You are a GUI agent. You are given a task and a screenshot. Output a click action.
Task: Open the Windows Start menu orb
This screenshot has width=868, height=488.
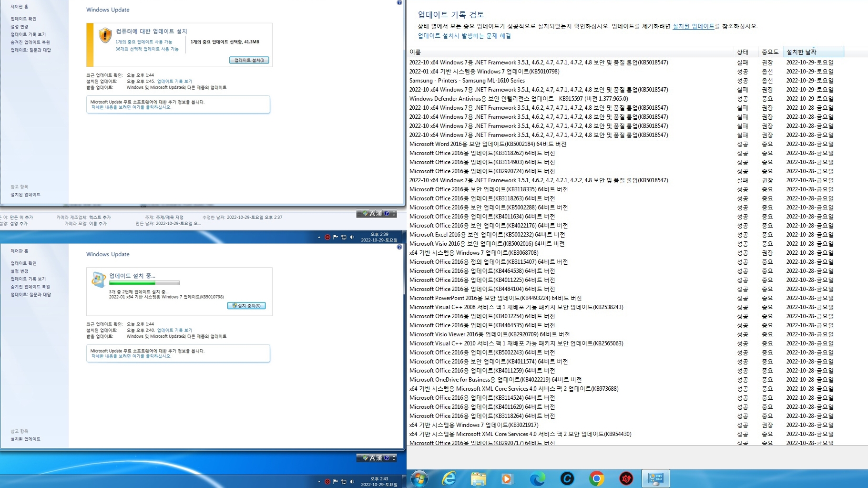(x=419, y=478)
